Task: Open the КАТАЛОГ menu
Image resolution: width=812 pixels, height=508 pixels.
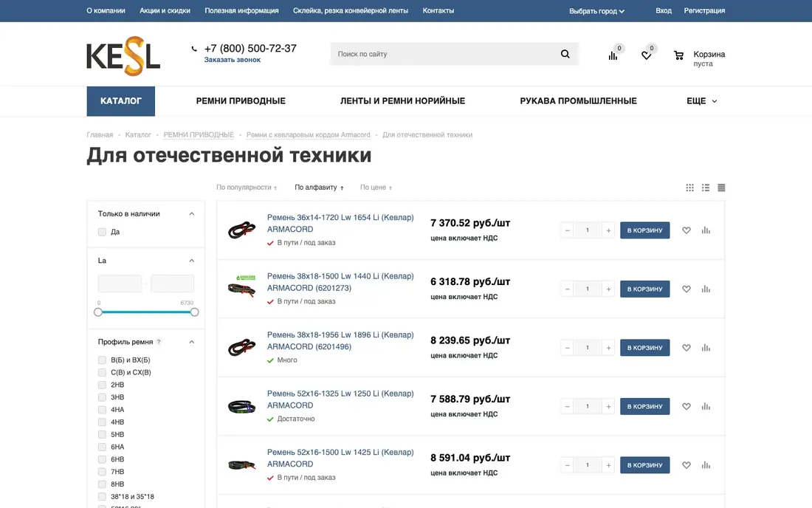Action: click(120, 101)
